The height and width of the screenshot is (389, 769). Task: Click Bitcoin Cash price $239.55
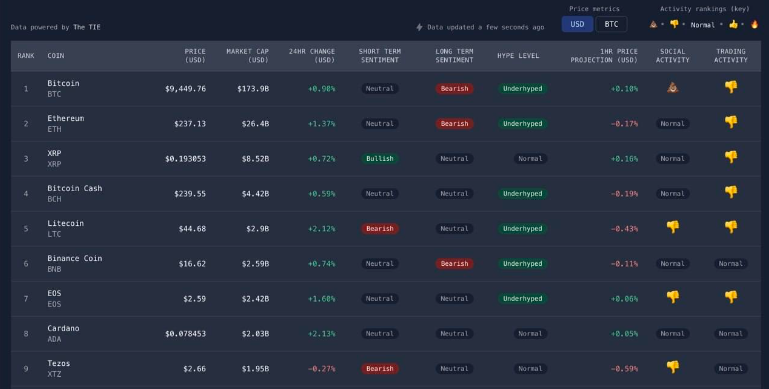190,194
